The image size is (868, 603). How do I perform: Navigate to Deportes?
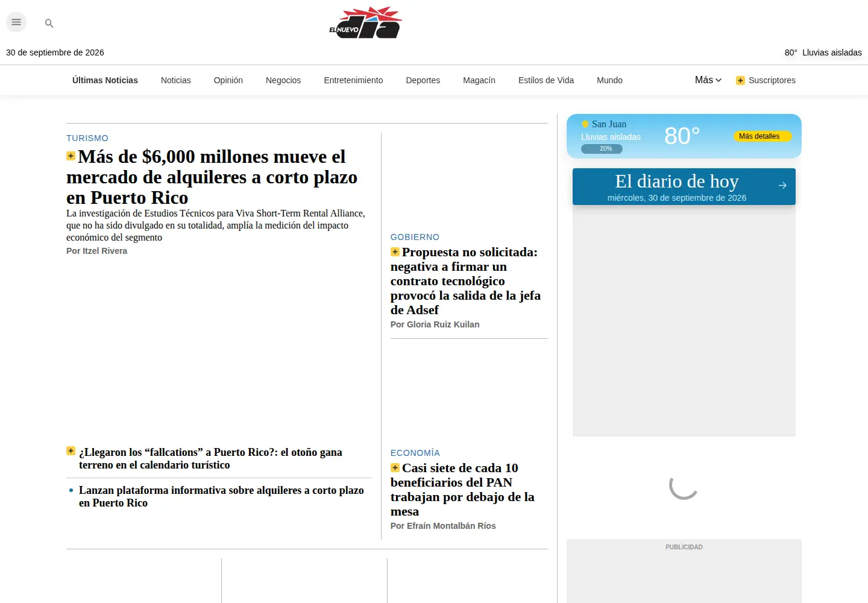coord(423,80)
